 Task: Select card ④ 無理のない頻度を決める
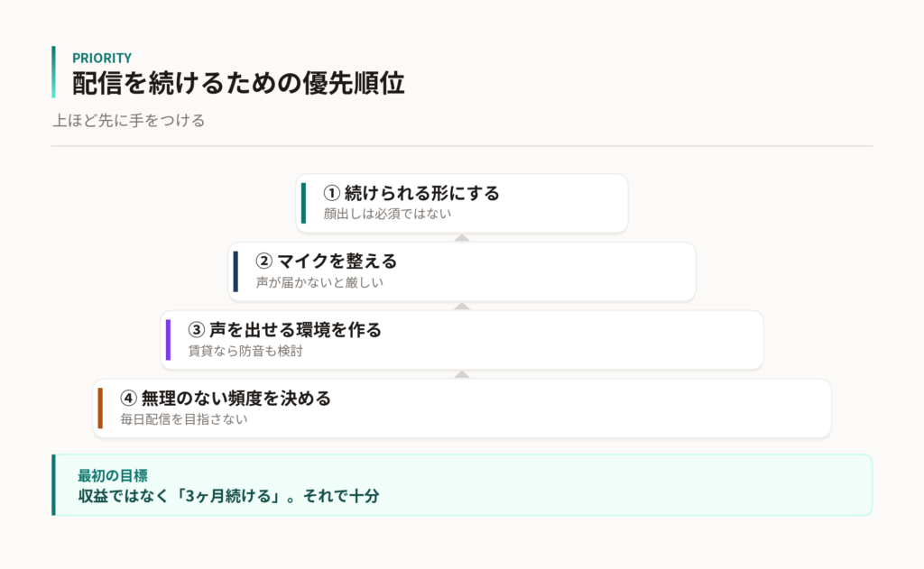462,408
